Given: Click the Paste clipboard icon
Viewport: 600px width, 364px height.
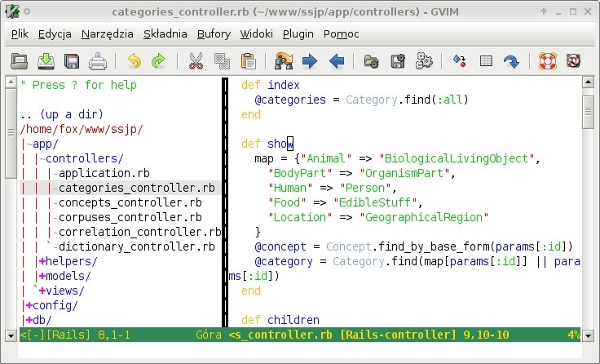Looking at the screenshot, I should coord(248,61).
